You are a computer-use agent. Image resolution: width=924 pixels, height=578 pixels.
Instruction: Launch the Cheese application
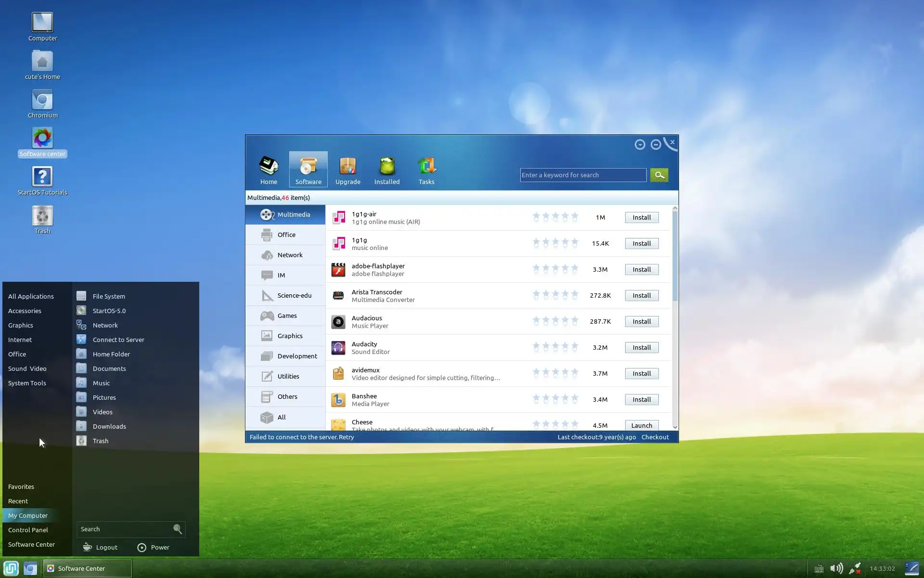pos(642,425)
